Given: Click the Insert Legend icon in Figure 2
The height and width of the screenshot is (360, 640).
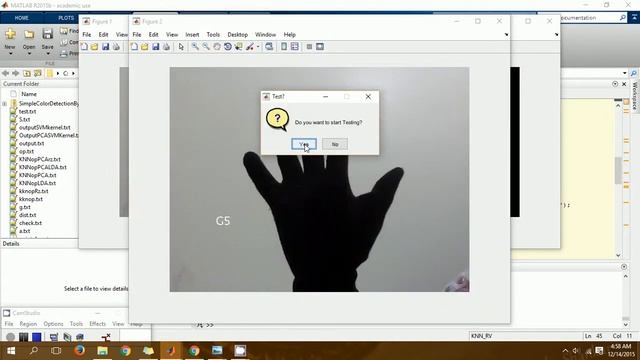Looking at the screenshot, I should click(x=295, y=47).
